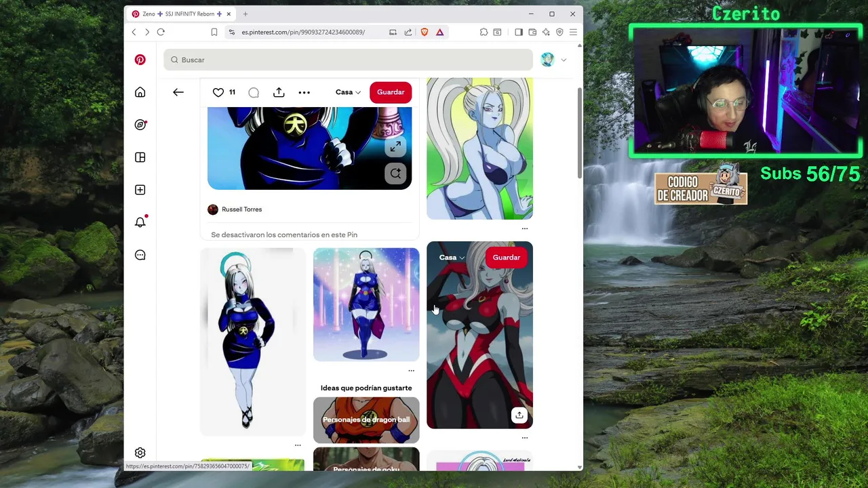The height and width of the screenshot is (488, 868).
Task: Open the profile avatar
Action: point(547,60)
